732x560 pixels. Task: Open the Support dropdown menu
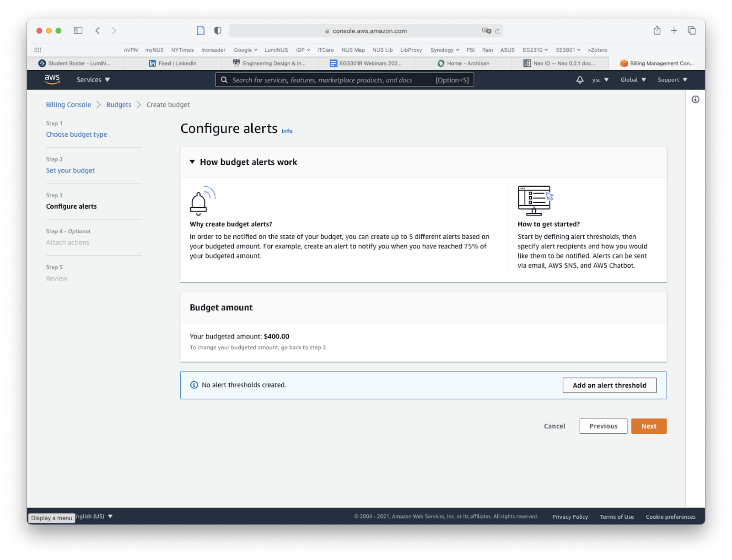pos(672,80)
